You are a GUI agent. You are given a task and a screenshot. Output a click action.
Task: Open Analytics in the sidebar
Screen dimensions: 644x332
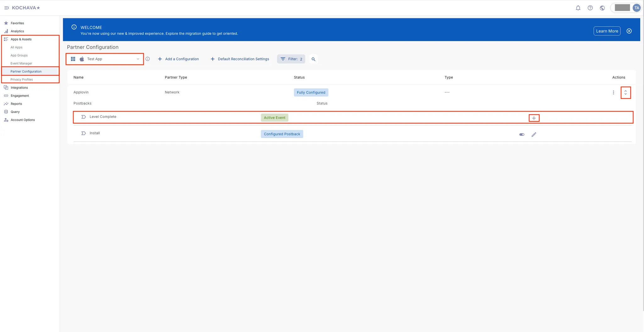[17, 31]
